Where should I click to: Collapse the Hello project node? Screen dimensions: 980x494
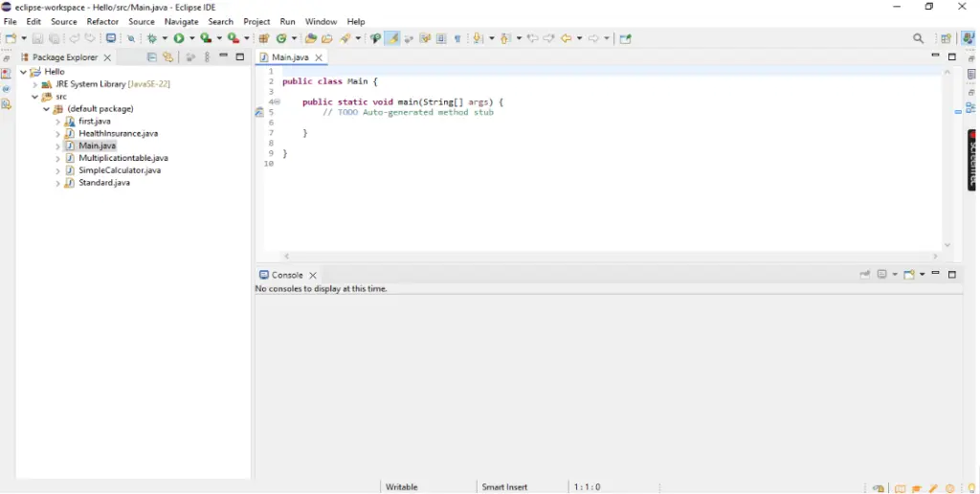23,72
